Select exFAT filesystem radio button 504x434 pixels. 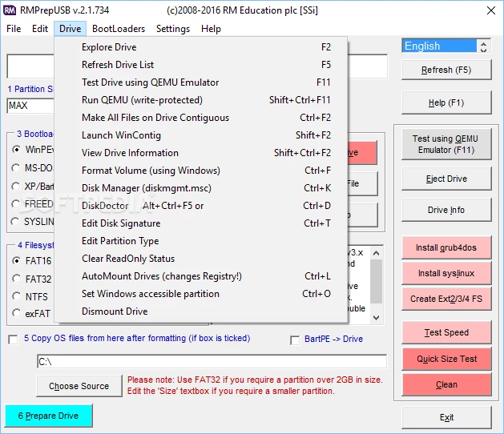(16, 314)
